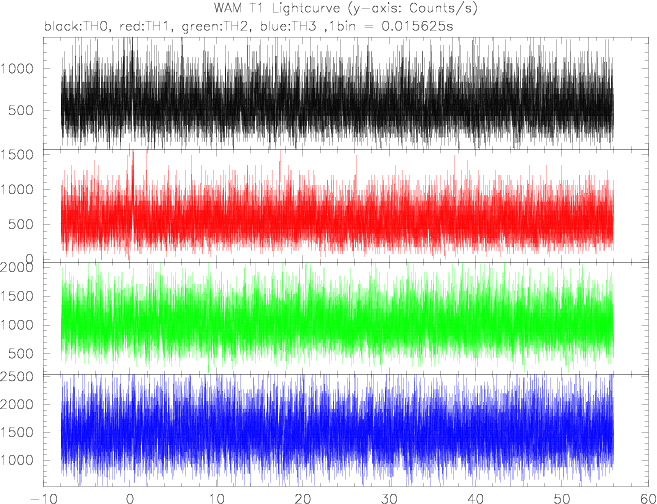Click the "2000" y-label of the green panel
Viewport: 657px width, 504px height.
click(x=16, y=267)
